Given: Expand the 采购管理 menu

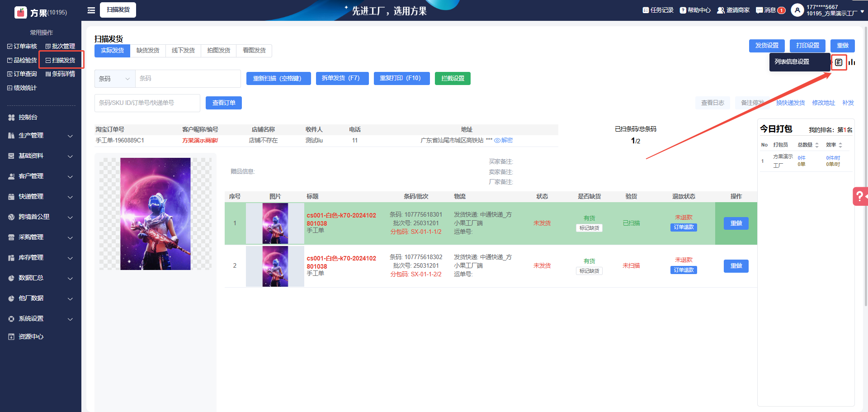Looking at the screenshot, I should pyautogui.click(x=41, y=237).
